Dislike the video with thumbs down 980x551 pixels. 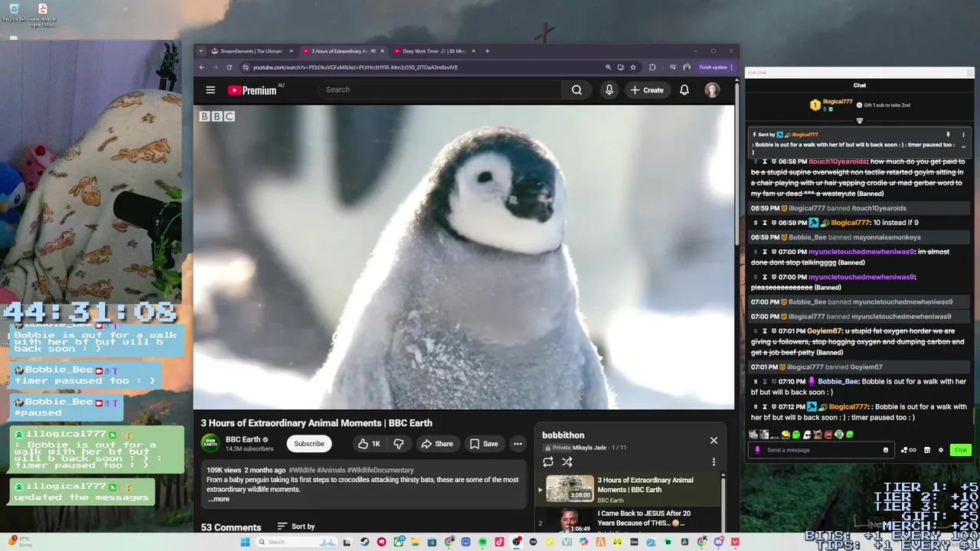point(398,444)
